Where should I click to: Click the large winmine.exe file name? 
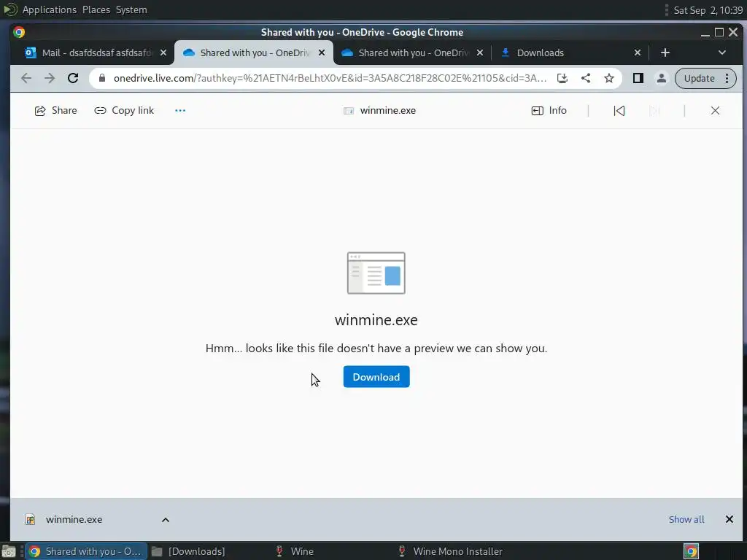(376, 319)
